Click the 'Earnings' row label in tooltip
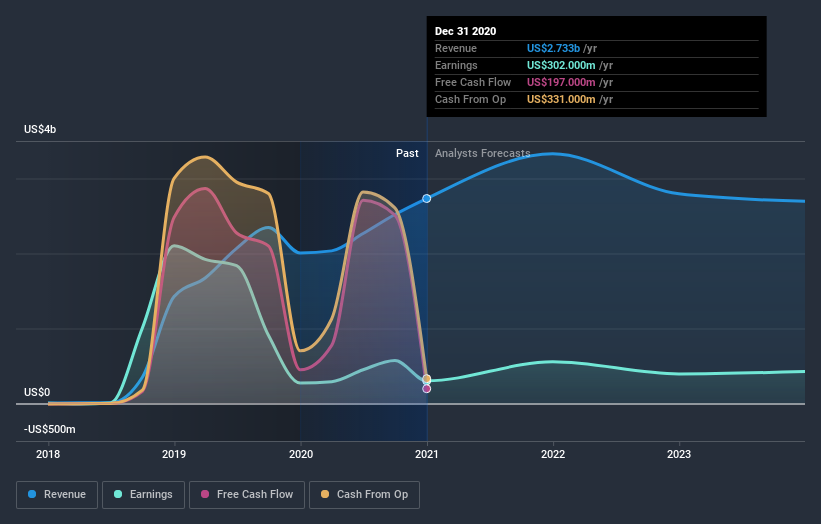This screenshot has height=524, width=821. [x=456, y=65]
